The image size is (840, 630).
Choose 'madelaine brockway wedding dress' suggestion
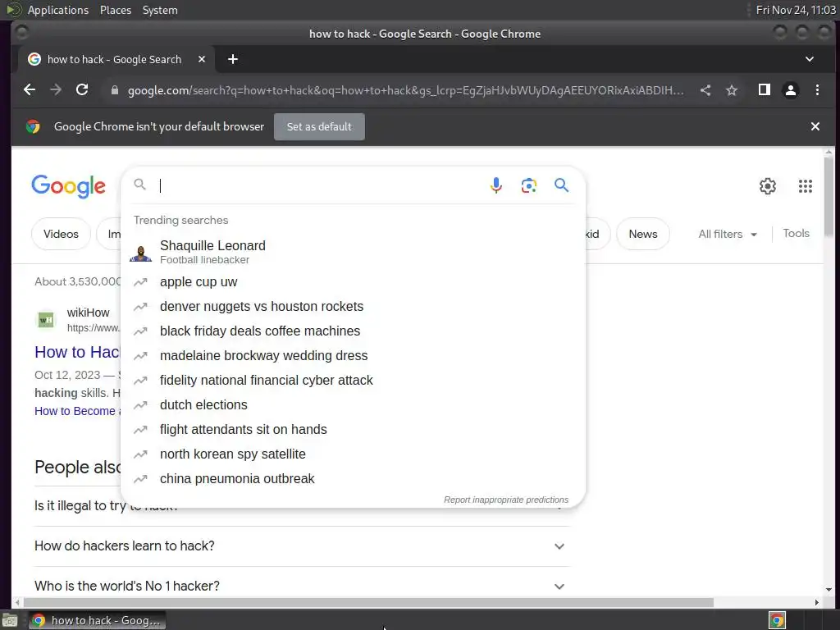coord(353,356)
